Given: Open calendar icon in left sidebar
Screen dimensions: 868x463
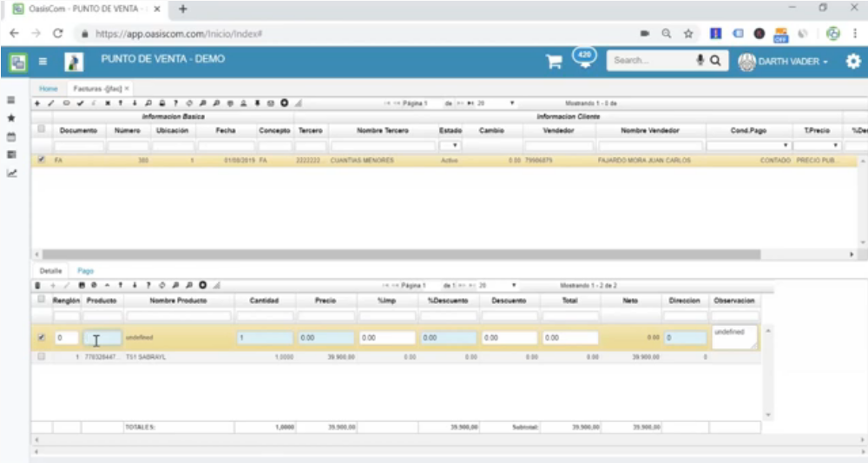Looking at the screenshot, I should [11, 136].
